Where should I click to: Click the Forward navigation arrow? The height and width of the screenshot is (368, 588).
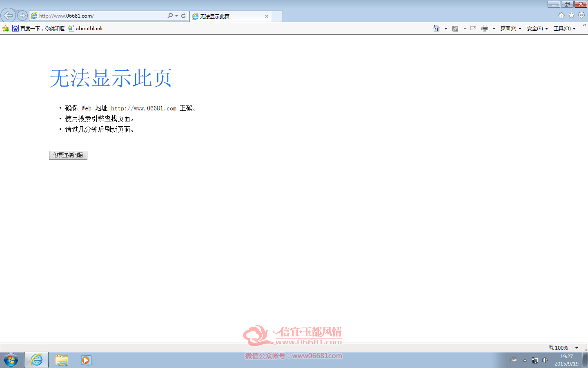[22, 16]
